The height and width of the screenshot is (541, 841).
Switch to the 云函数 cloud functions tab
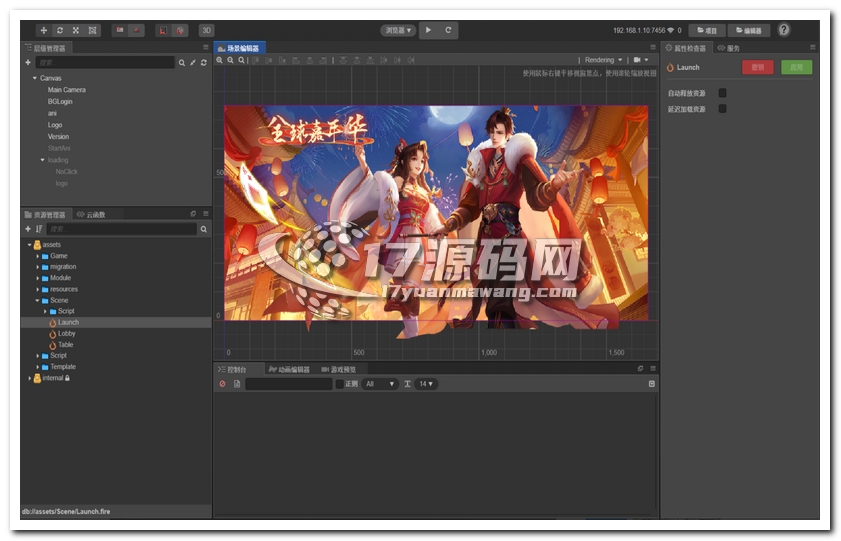[x=91, y=215]
